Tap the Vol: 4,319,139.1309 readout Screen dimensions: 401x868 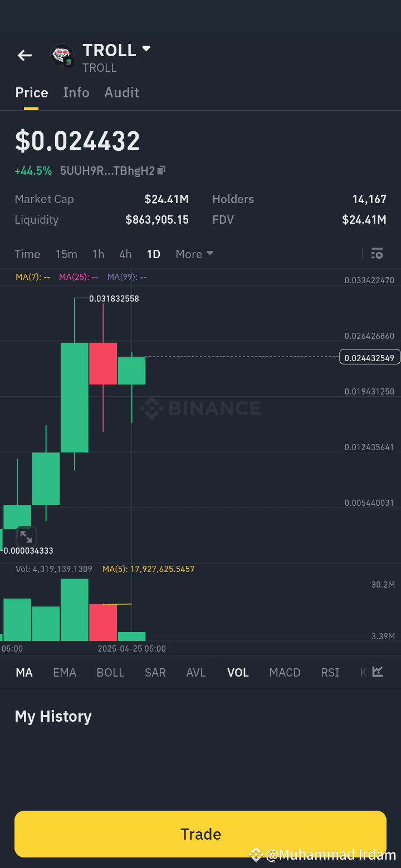(54, 569)
